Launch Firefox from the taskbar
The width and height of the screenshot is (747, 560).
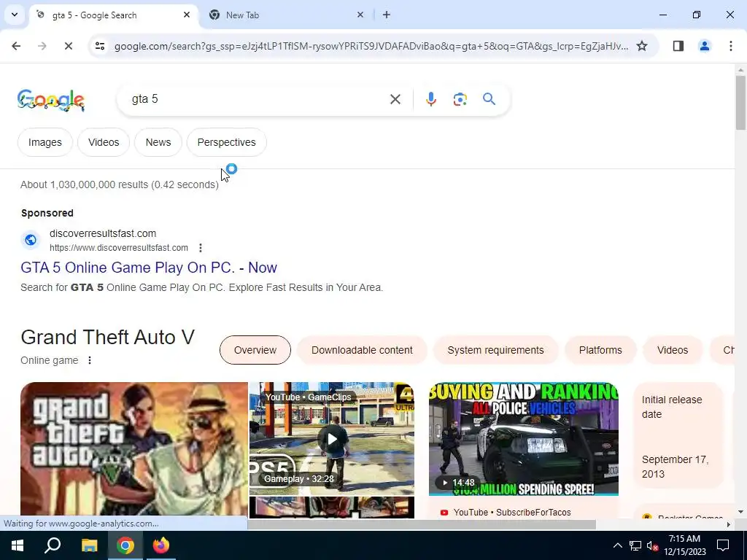161,545
